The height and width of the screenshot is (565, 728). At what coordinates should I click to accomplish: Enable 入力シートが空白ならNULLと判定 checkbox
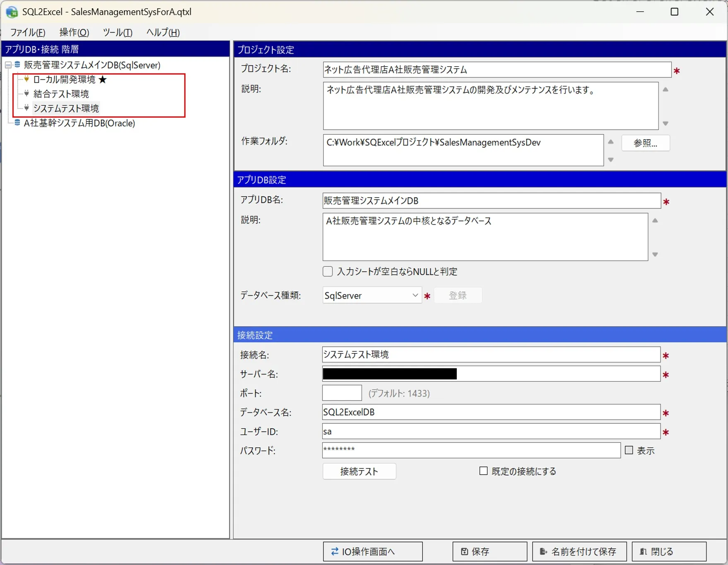click(x=328, y=271)
